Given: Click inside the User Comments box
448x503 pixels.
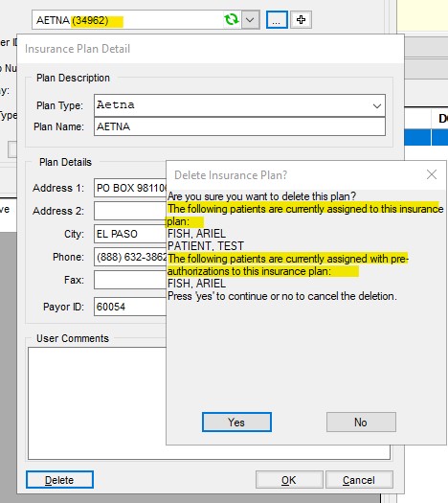Looking at the screenshot, I should (x=97, y=403).
